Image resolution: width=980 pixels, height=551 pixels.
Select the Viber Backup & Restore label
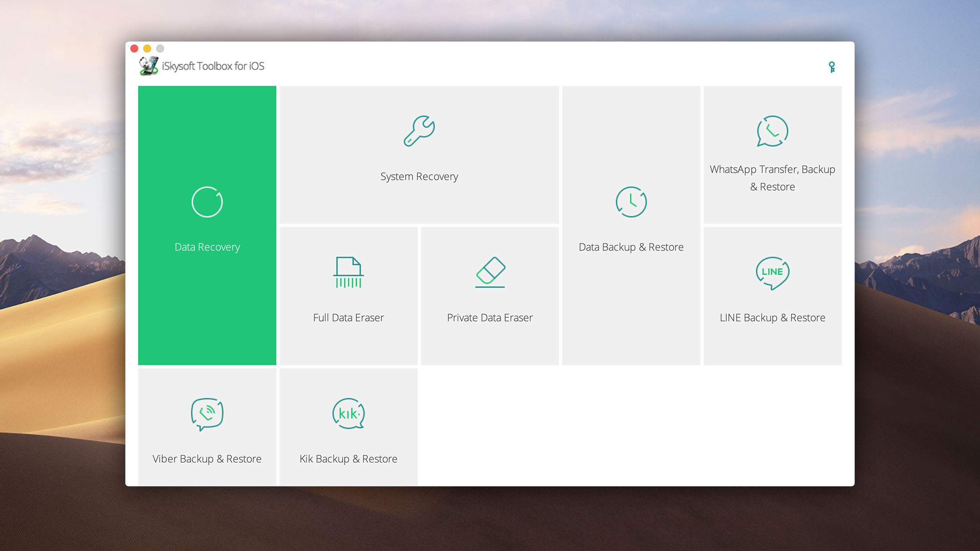click(x=207, y=459)
